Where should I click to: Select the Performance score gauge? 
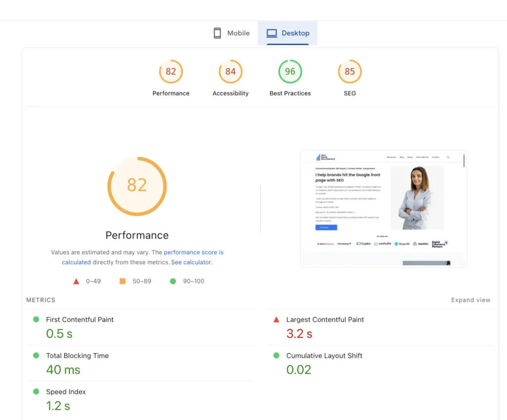click(x=171, y=71)
